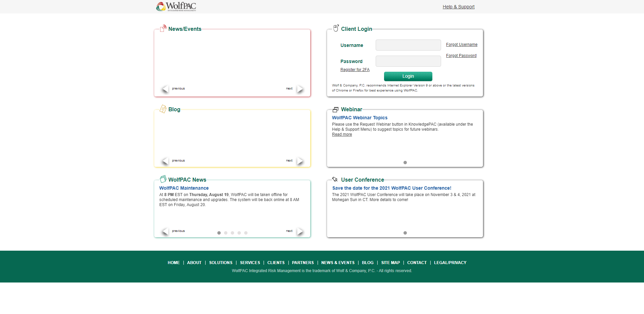Click into the Password field

pos(408,61)
